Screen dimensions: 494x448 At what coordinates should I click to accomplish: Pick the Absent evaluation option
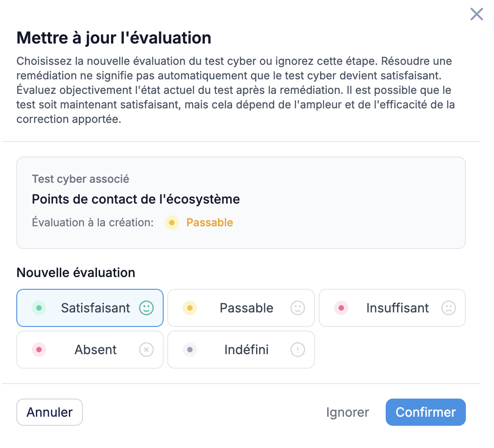pyautogui.click(x=95, y=350)
